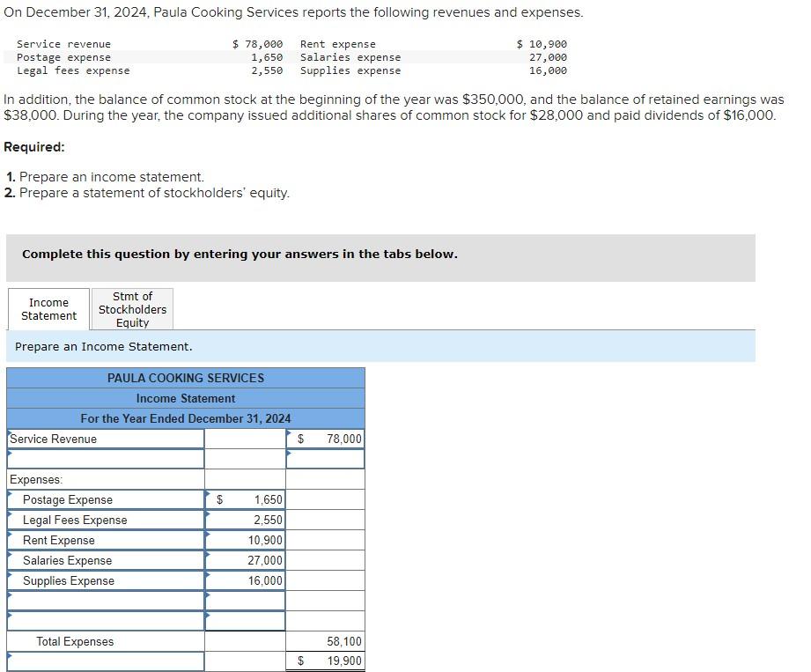The width and height of the screenshot is (811, 672).
Task: Switch to Stmt of Stockholders Equity tab
Action: [132, 309]
